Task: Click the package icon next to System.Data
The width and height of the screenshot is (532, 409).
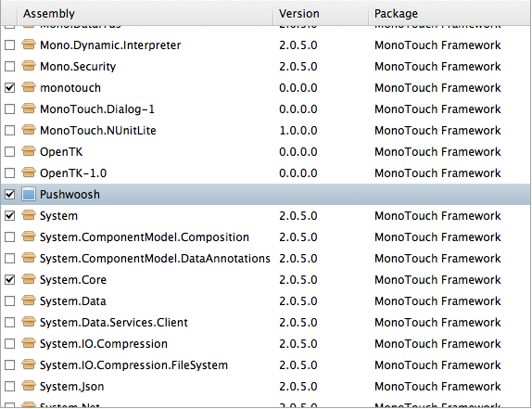Action: click(29, 300)
